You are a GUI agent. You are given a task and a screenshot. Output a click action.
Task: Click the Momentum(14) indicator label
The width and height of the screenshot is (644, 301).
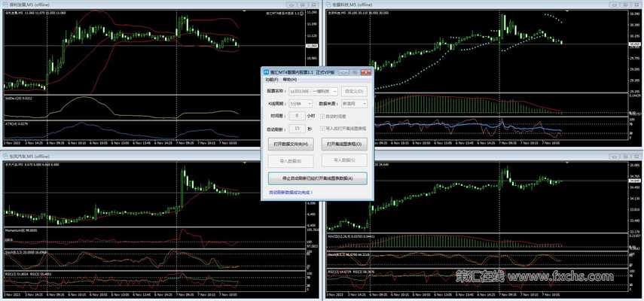(x=21, y=230)
